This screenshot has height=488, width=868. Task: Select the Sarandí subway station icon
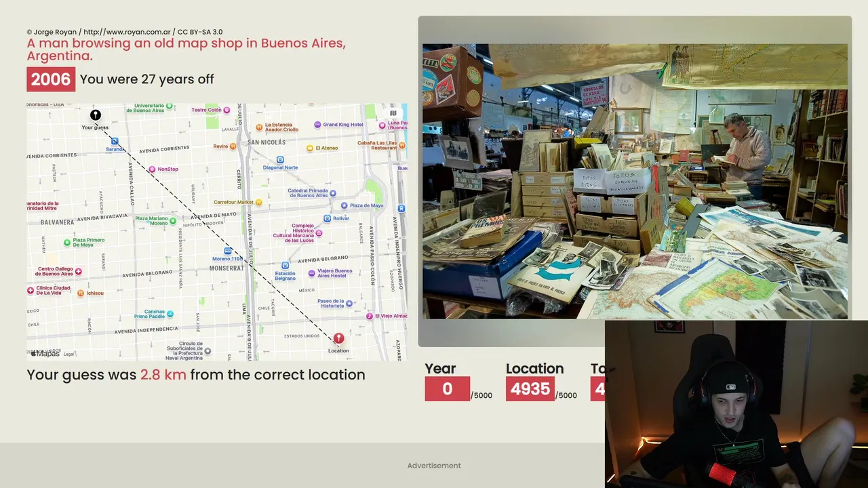[x=115, y=141]
